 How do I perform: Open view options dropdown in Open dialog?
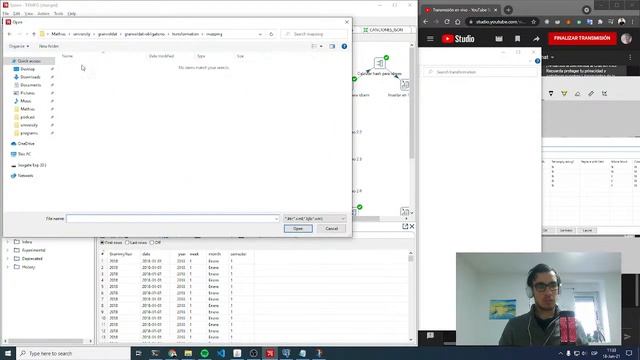[321, 46]
